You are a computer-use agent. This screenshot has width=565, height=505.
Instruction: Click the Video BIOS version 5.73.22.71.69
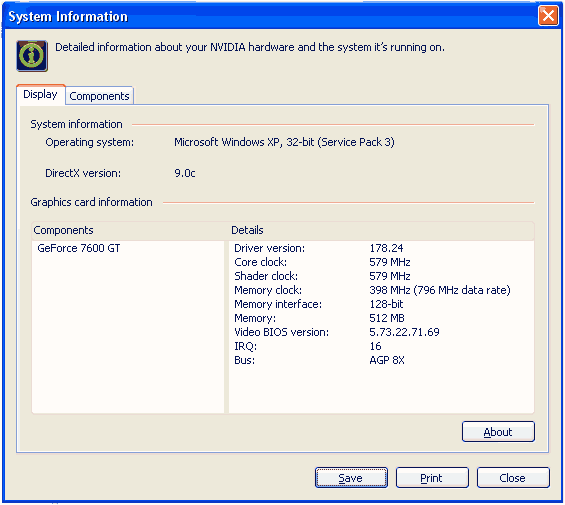click(404, 332)
